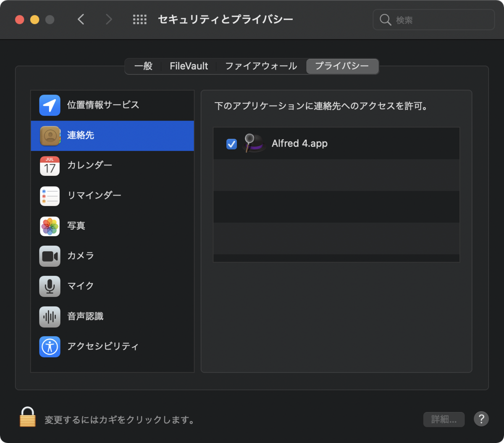Select the リマインダー icon in the sidebar
This screenshot has height=443, width=504.
click(x=50, y=196)
